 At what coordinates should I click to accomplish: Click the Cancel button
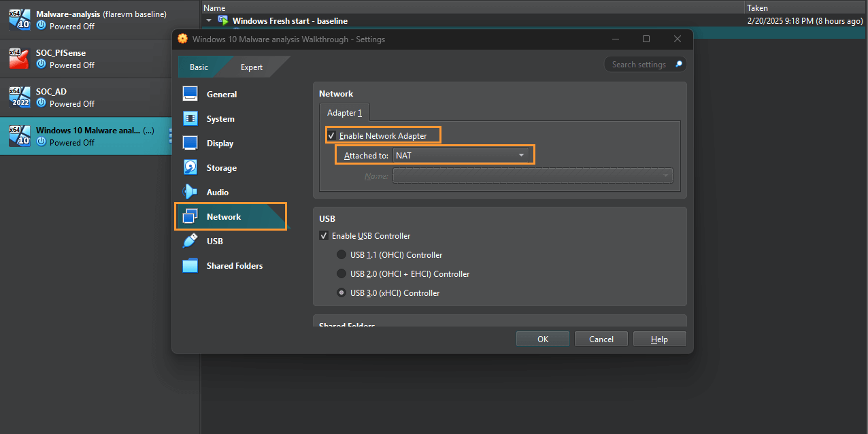(x=601, y=339)
